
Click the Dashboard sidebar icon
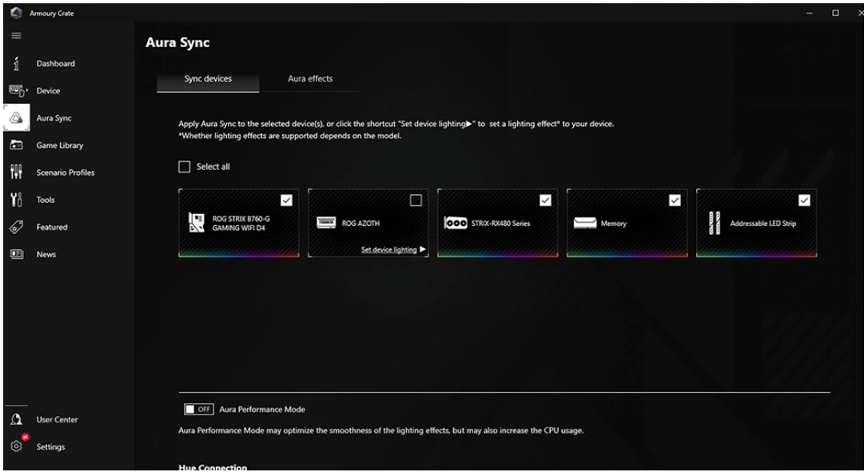pyautogui.click(x=16, y=64)
